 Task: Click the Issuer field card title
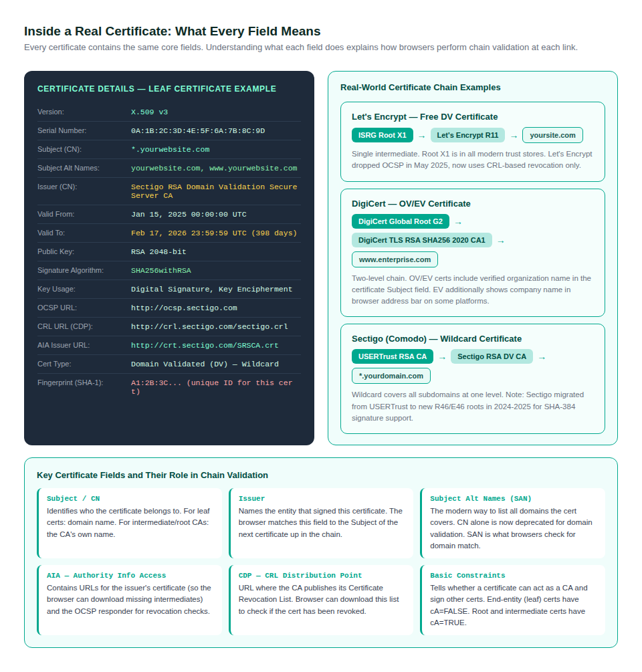(251, 498)
